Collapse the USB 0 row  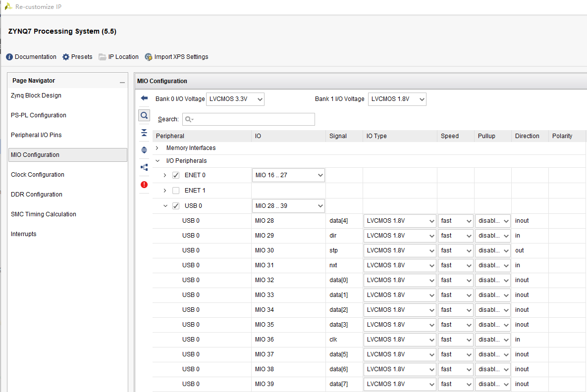point(165,206)
